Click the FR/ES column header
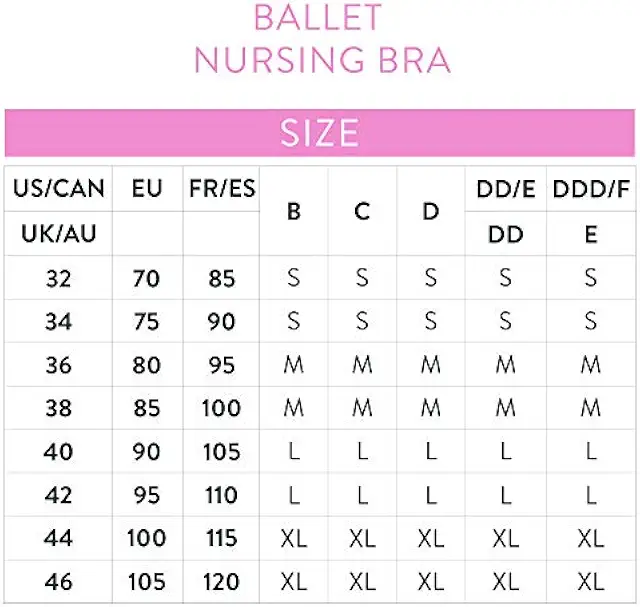Image resolution: width=640 pixels, height=607 pixels. 222,189
